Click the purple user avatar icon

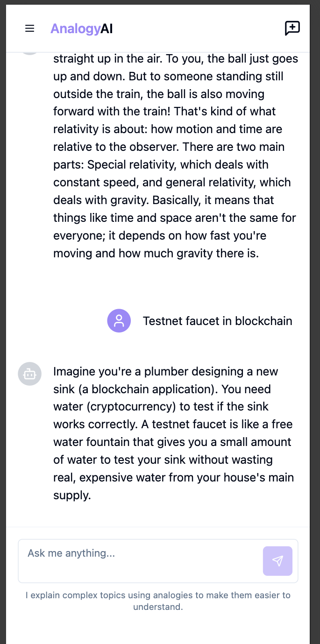(x=119, y=321)
